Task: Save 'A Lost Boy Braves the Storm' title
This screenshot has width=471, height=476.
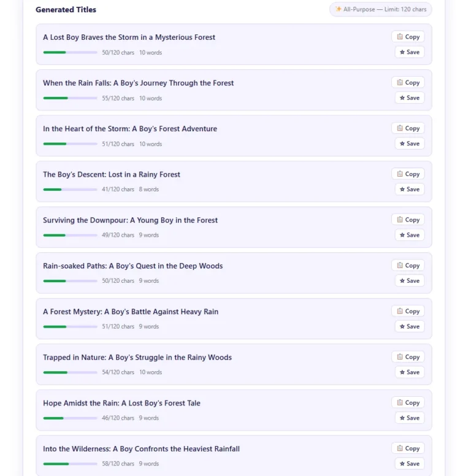Action: [410, 52]
